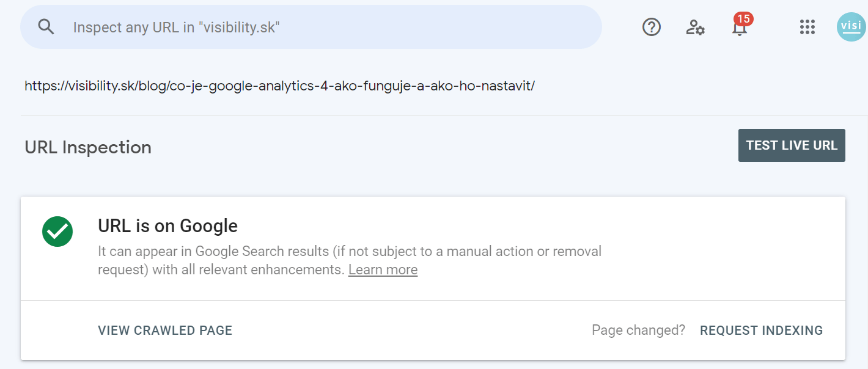The image size is (868, 369).
Task: Click the red 15 notification badge
Action: coord(744,18)
